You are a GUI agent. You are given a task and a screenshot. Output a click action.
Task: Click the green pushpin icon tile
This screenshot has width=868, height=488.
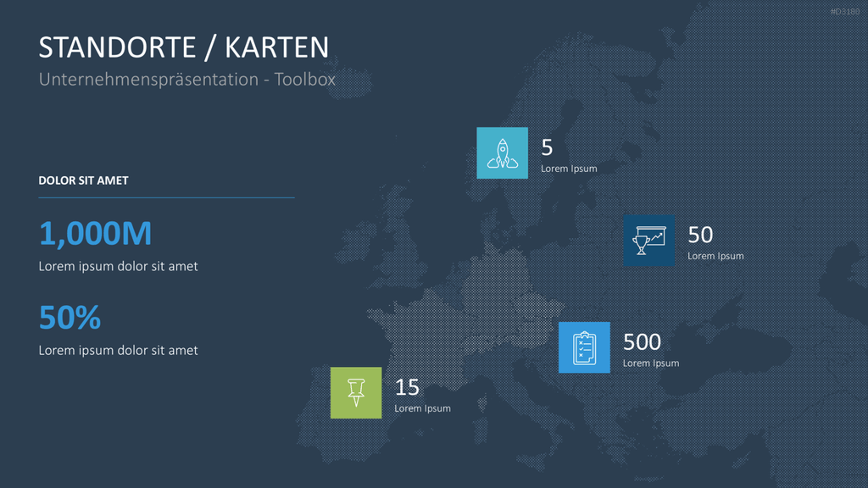coord(356,393)
